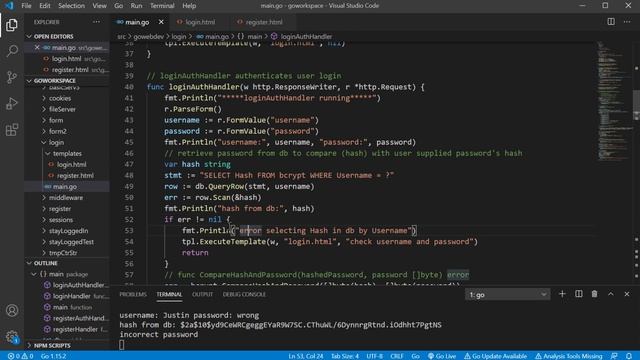The image size is (640, 360).
Task: Split the terminal panel
Action: pos(579,294)
